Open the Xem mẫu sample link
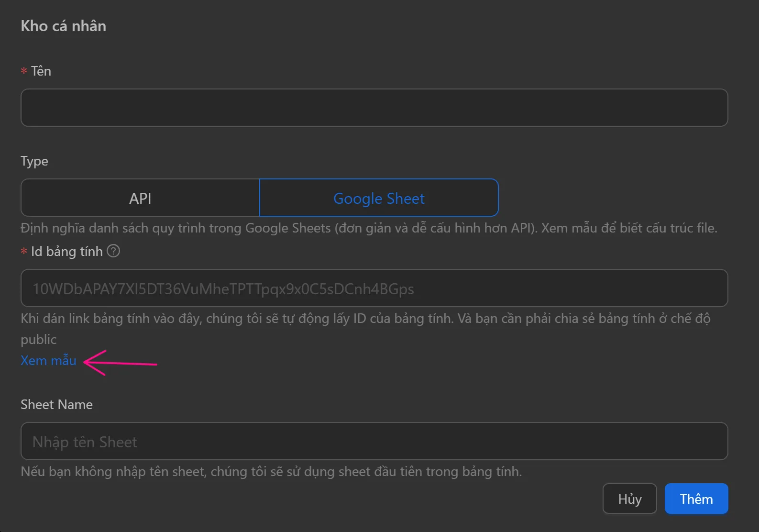This screenshot has width=759, height=532. [x=48, y=361]
